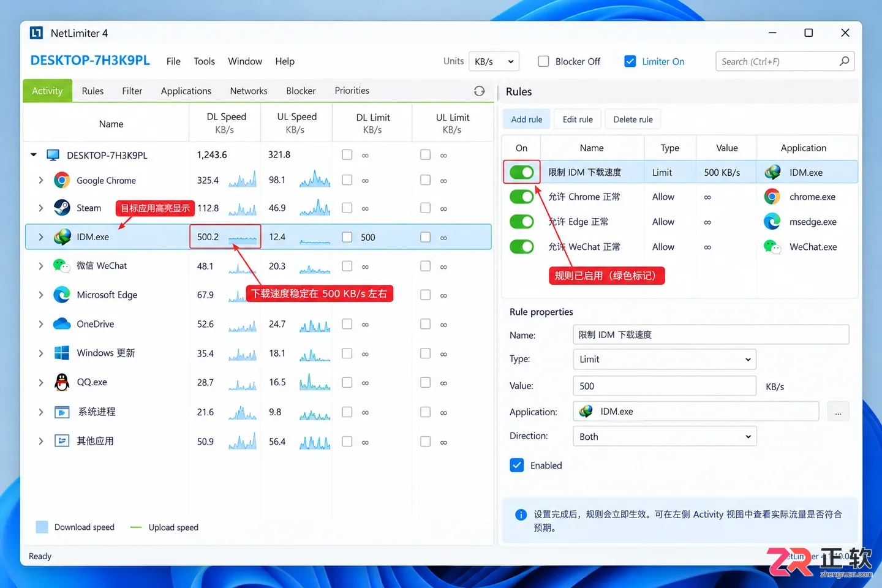
Task: Open the Direction Both dropdown
Action: 665,436
